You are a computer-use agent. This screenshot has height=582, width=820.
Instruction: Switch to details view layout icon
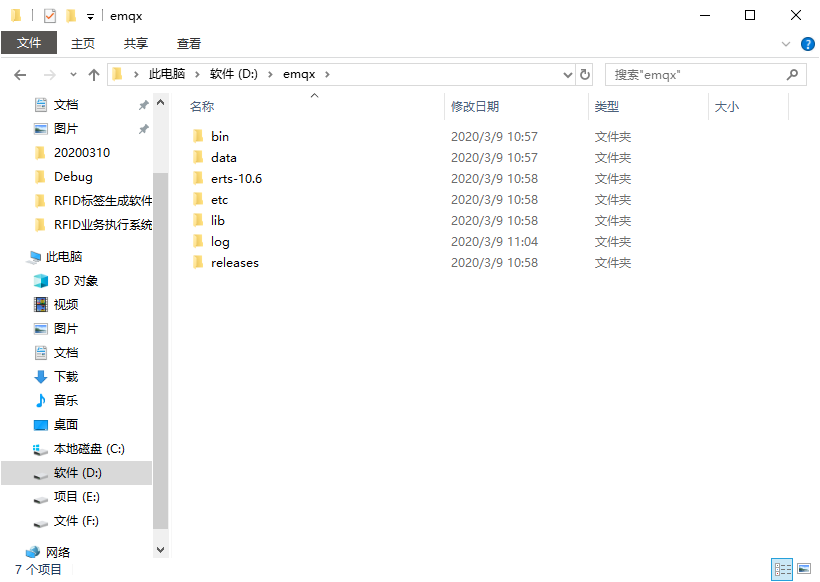coord(782,569)
